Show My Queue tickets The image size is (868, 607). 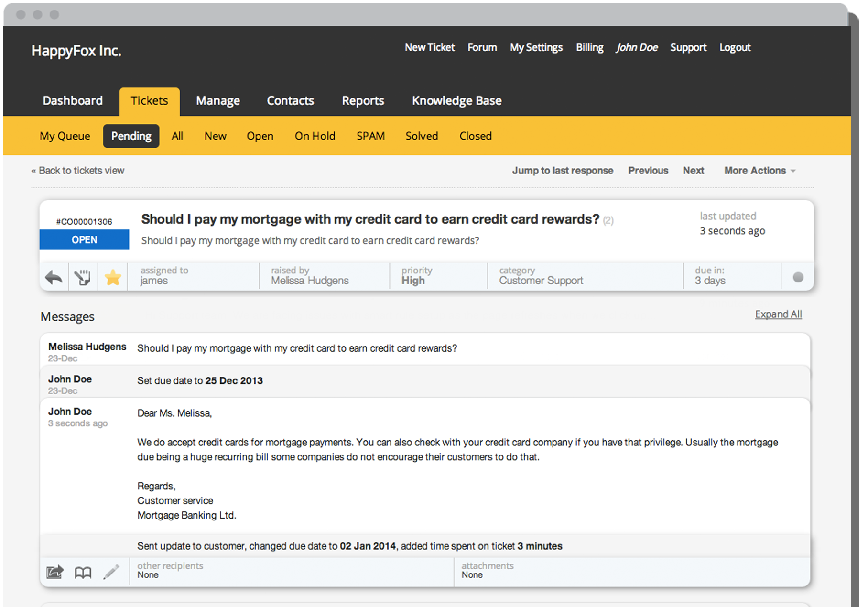(x=65, y=136)
